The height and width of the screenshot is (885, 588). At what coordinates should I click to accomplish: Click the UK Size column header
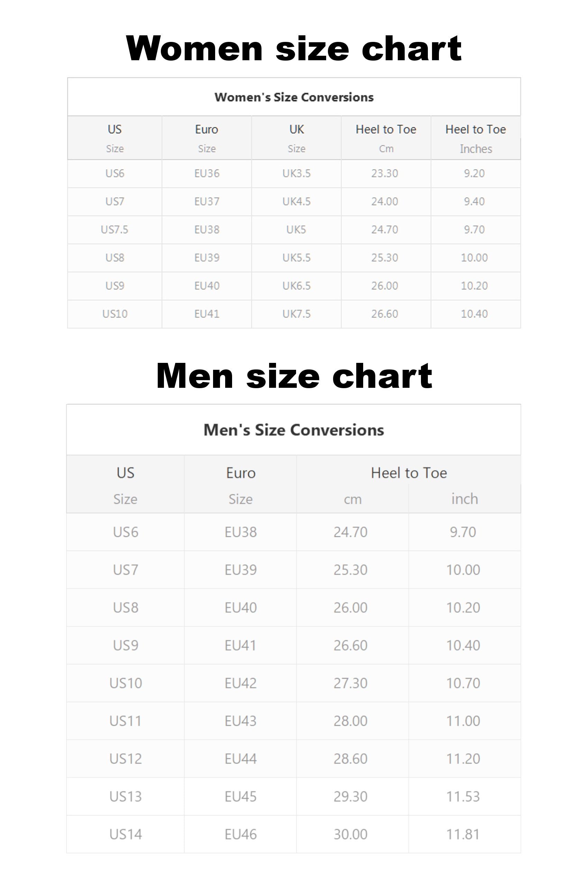pyautogui.click(x=296, y=138)
